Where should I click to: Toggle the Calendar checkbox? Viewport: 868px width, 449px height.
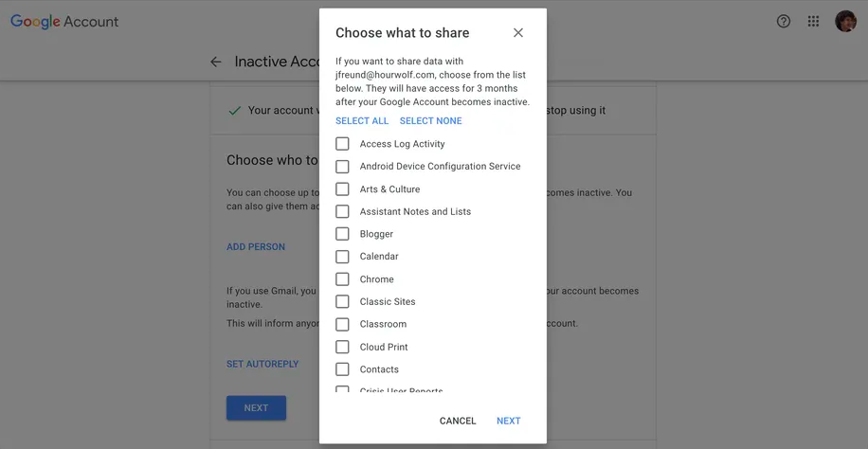(x=342, y=257)
